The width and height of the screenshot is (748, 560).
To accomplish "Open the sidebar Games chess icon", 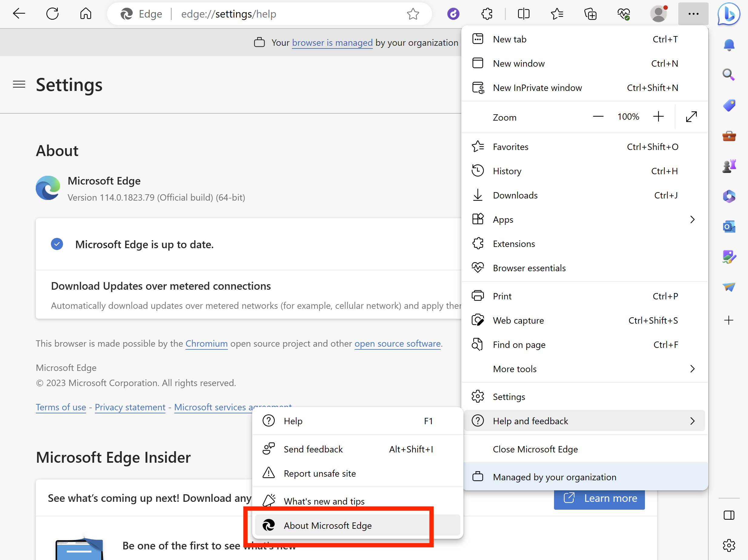I will point(729,166).
